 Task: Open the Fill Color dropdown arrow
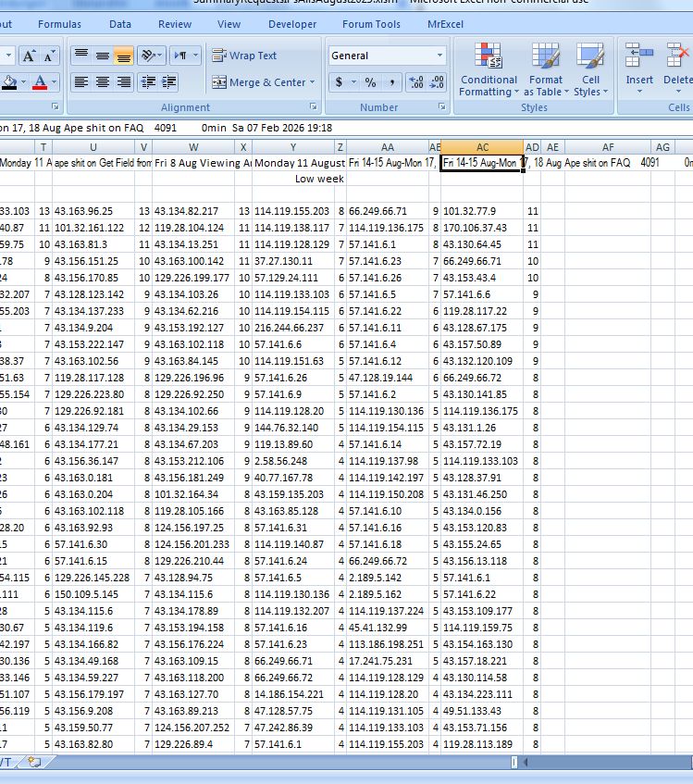click(x=23, y=82)
